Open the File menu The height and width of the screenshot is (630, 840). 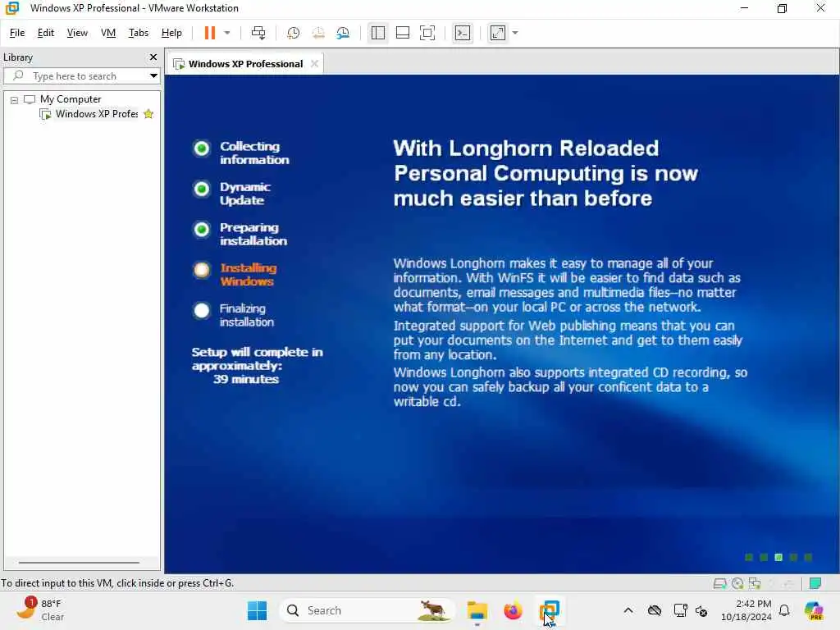coord(17,33)
